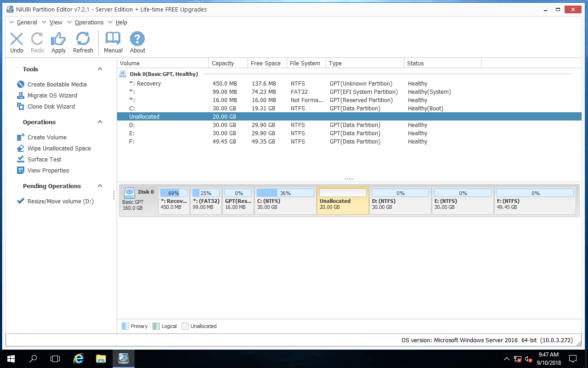This screenshot has width=588, height=368.
Task: Click the Undo toolbar icon
Action: pyautogui.click(x=17, y=39)
